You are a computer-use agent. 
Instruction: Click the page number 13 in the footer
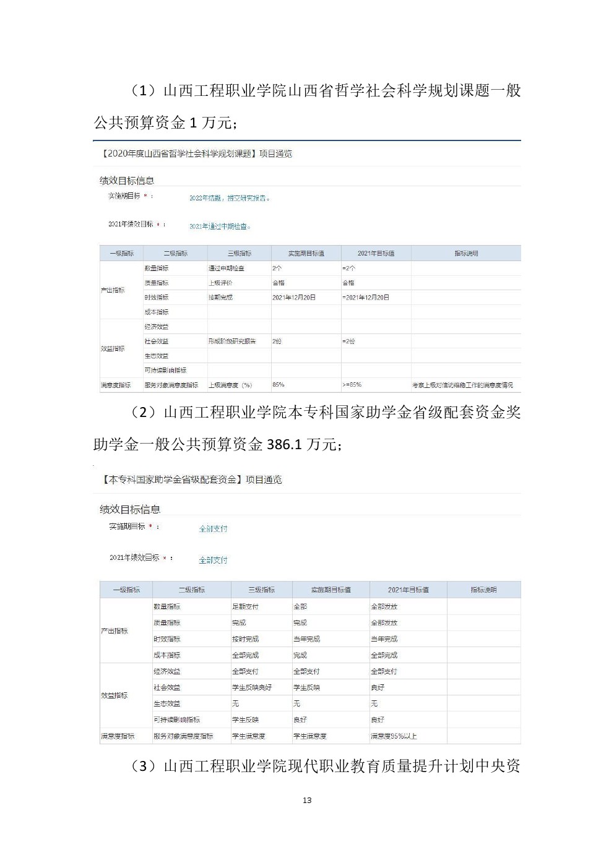tap(307, 800)
